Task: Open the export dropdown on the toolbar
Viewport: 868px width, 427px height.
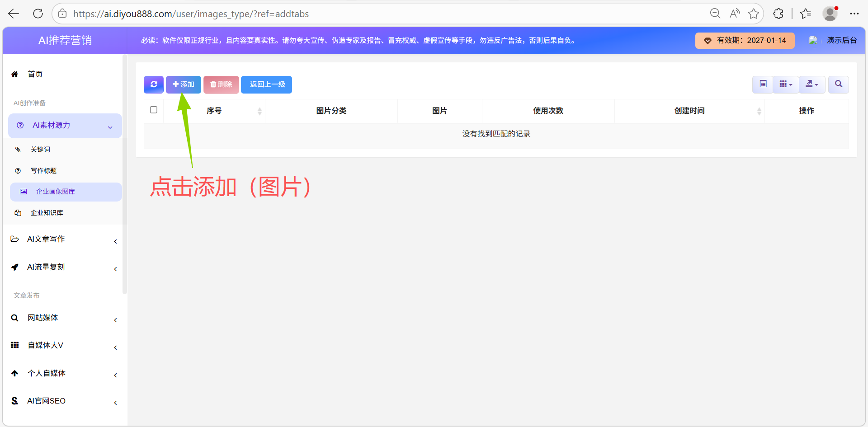Action: tap(812, 84)
